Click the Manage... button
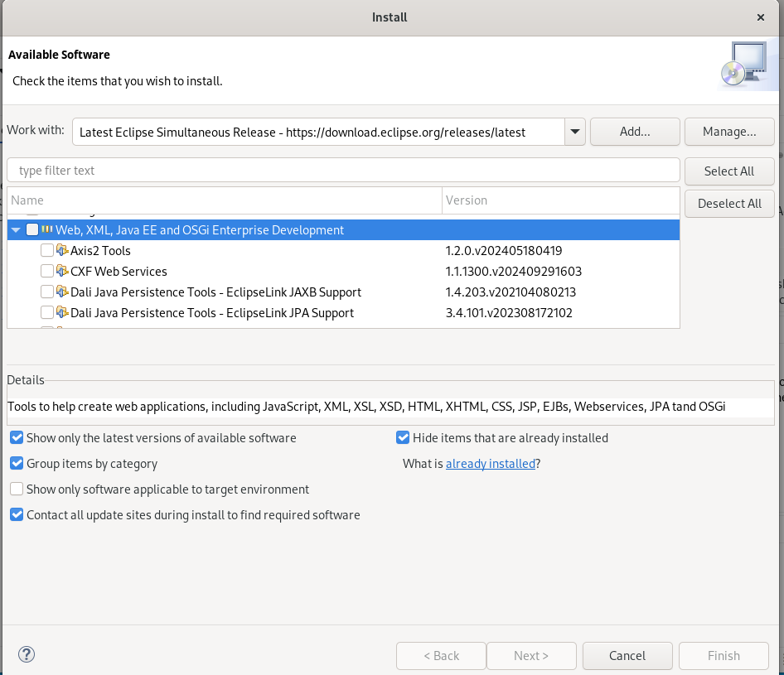The height and width of the screenshot is (675, 784). point(729,132)
